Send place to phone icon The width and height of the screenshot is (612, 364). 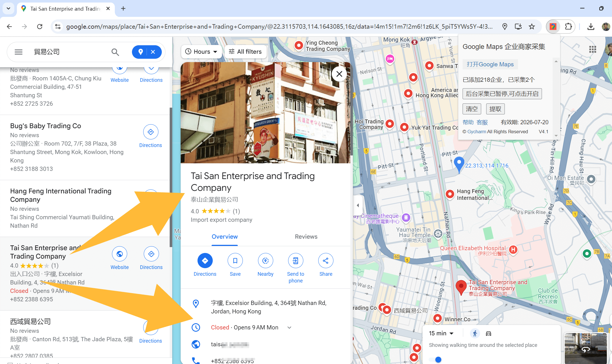295,261
